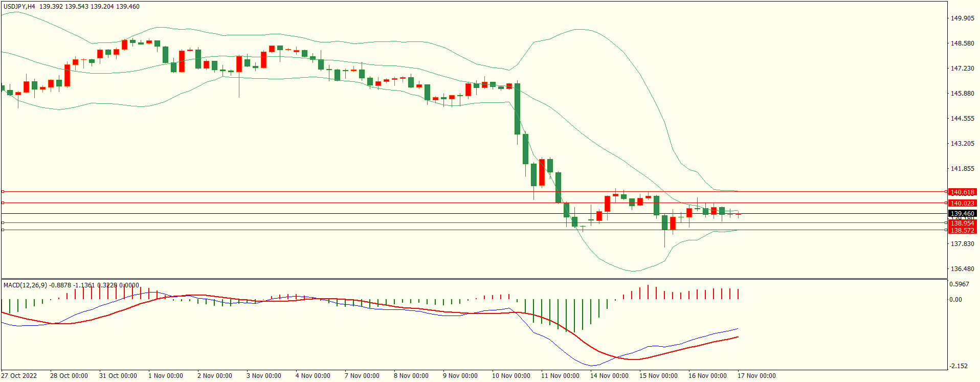Click the 144.555 price axis value
Image resolution: width=980 pixels, height=382 pixels.
pyautogui.click(x=962, y=119)
